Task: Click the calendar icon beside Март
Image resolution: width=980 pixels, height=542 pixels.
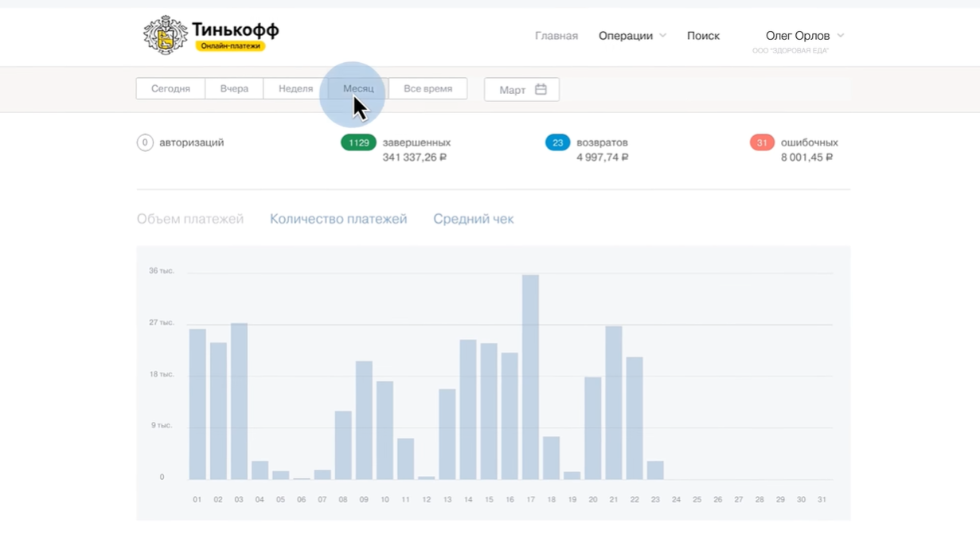Action: pyautogui.click(x=541, y=89)
